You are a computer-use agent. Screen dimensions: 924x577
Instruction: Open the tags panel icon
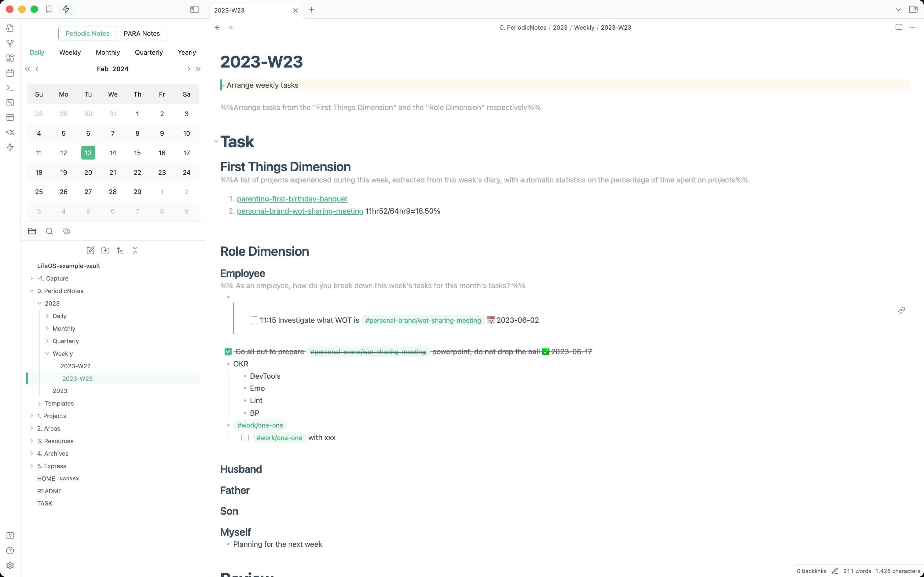point(66,231)
